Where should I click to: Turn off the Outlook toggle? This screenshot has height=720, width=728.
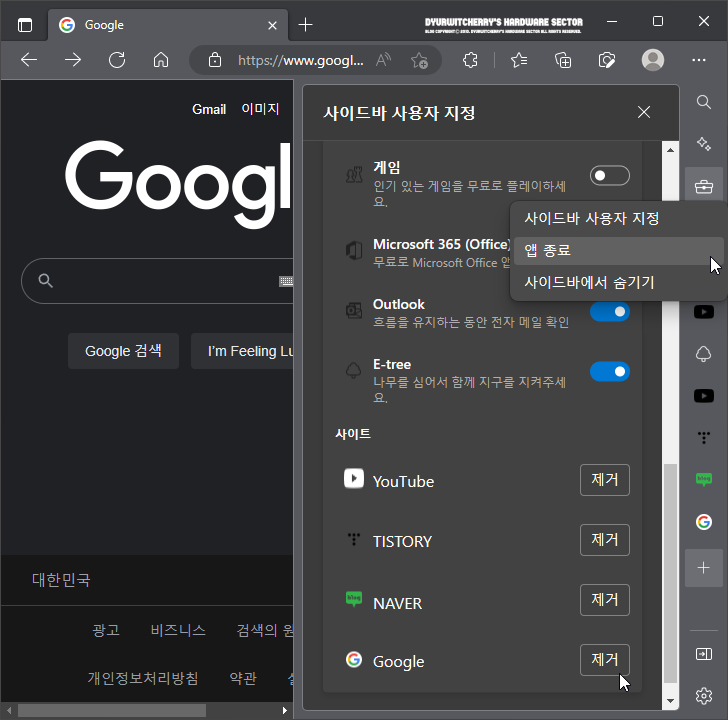click(610, 312)
